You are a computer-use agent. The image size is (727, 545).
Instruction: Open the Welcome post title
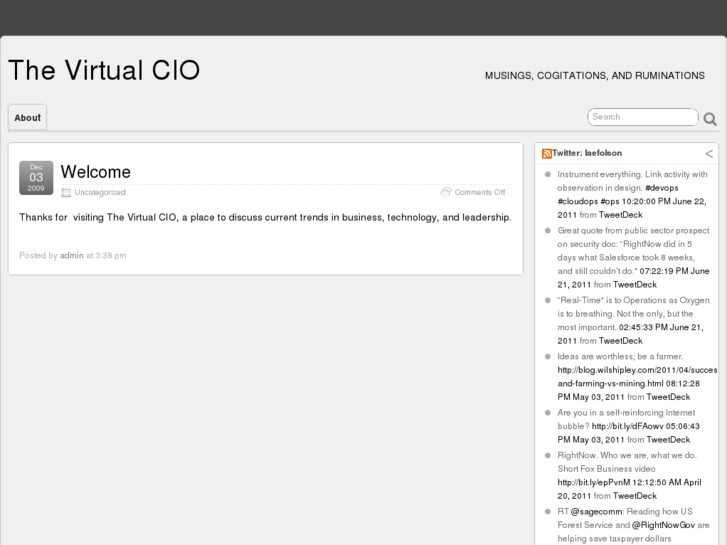[96, 172]
